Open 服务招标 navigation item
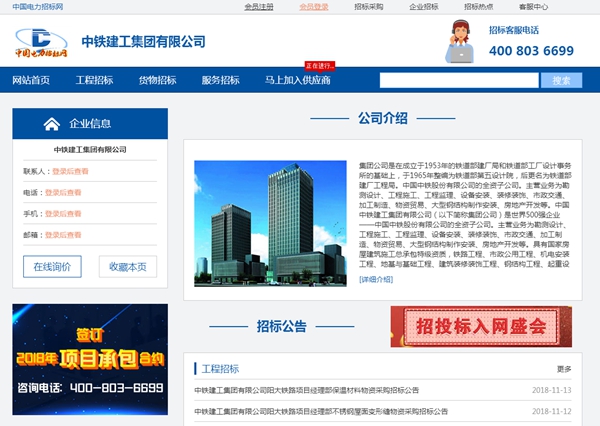The width and height of the screenshot is (600, 426). pos(220,80)
